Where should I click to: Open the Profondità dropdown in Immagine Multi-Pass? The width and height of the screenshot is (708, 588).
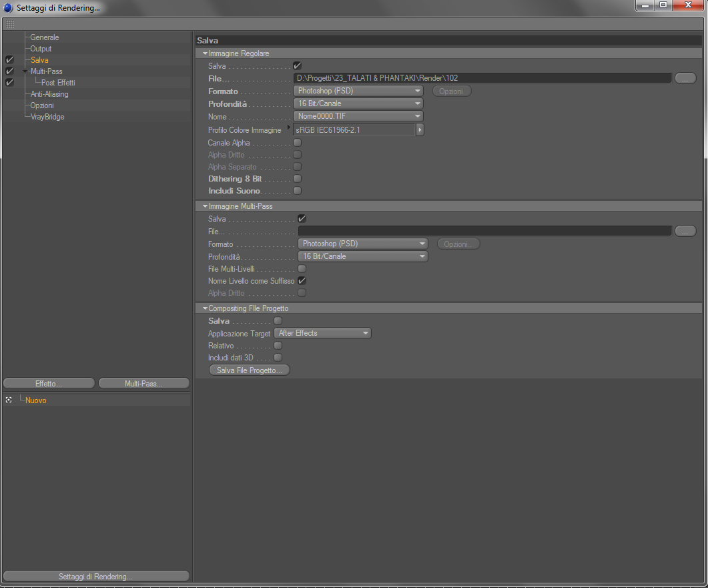(x=362, y=256)
